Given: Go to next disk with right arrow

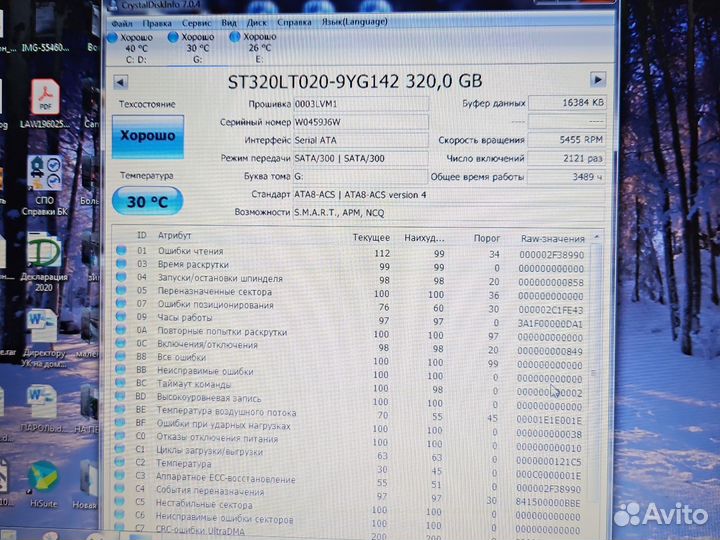Looking at the screenshot, I should coord(597,80).
